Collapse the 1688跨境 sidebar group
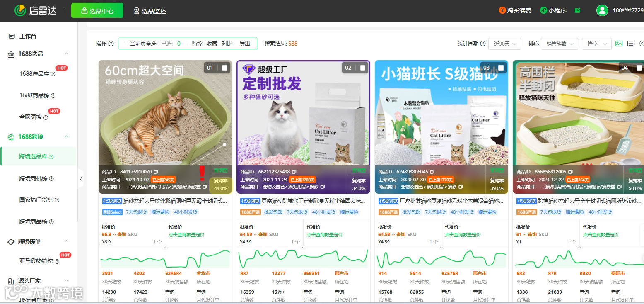The height and width of the screenshot is (304, 644). click(x=66, y=137)
